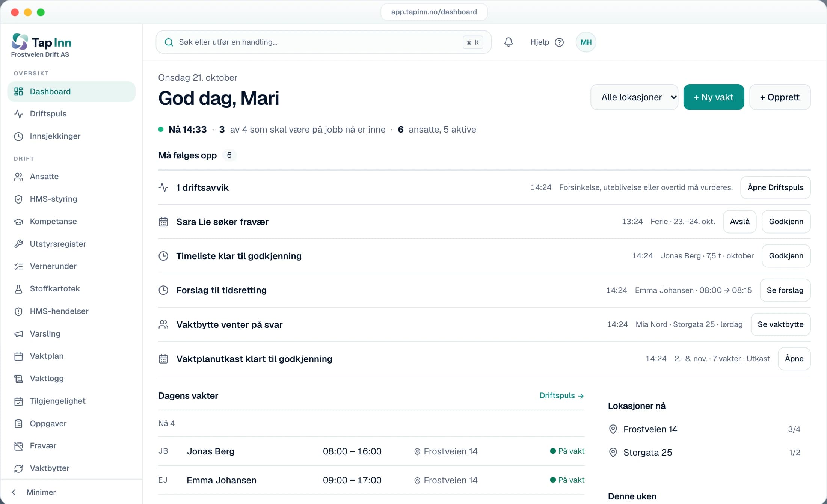Click the Innsjekkinger clock icon
The width and height of the screenshot is (827, 504).
pyautogui.click(x=18, y=136)
